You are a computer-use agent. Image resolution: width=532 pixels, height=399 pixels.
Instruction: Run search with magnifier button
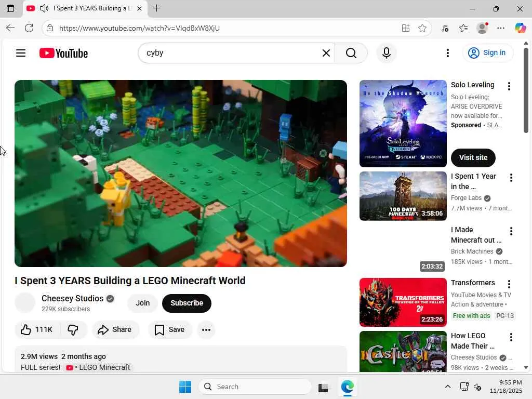[351, 53]
